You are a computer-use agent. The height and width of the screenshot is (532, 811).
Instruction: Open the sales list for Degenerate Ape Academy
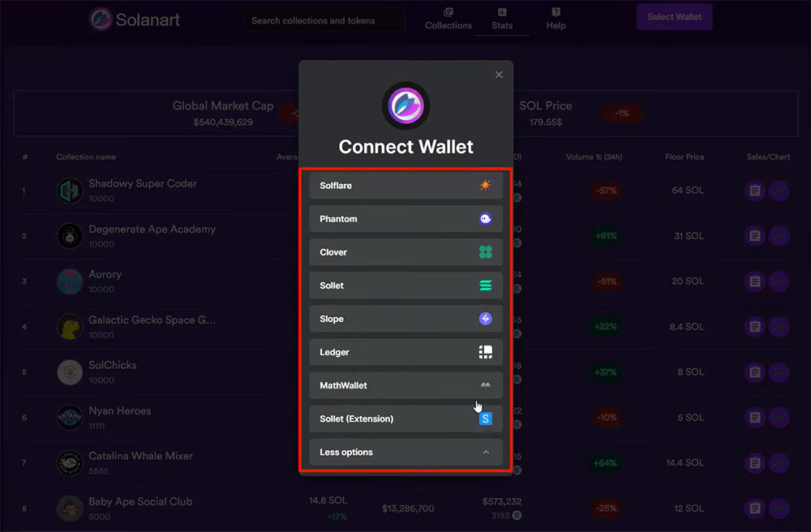tap(754, 236)
